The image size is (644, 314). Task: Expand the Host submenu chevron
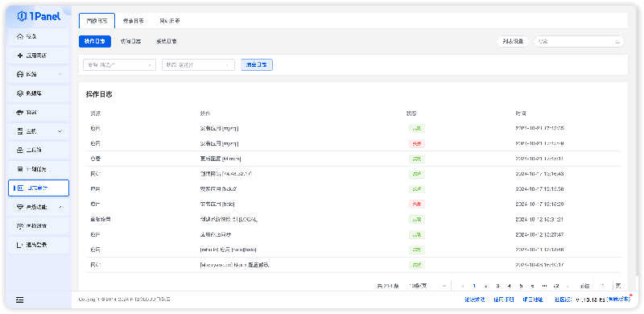coord(60,131)
